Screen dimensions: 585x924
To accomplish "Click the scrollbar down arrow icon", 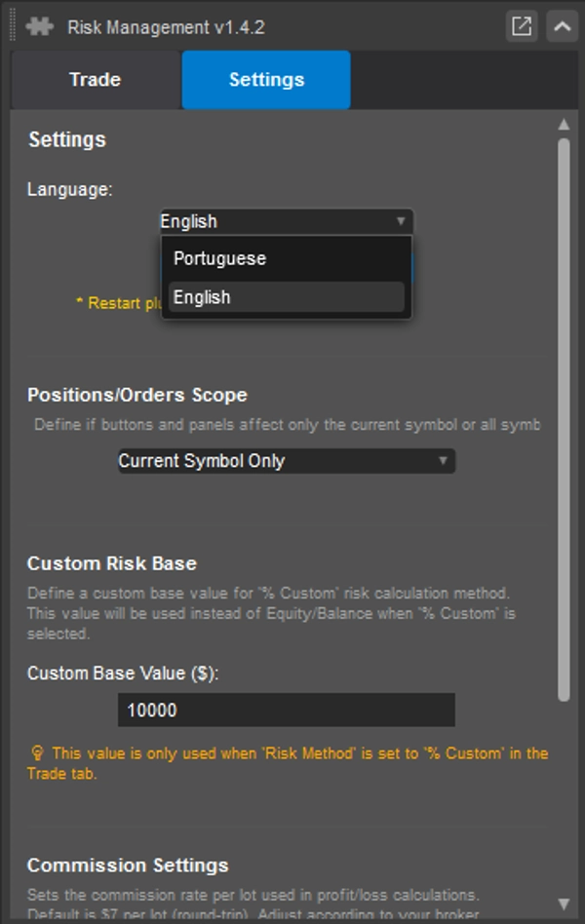I will pos(565,902).
